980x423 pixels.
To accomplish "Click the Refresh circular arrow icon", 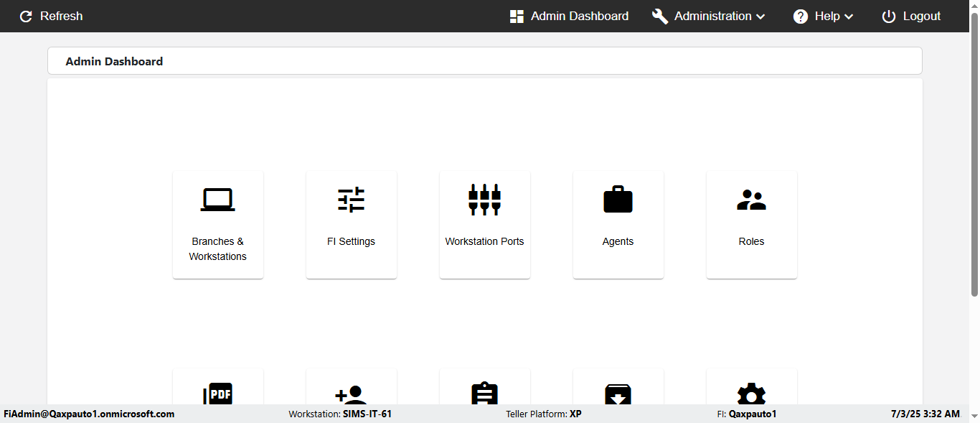I will click(26, 17).
